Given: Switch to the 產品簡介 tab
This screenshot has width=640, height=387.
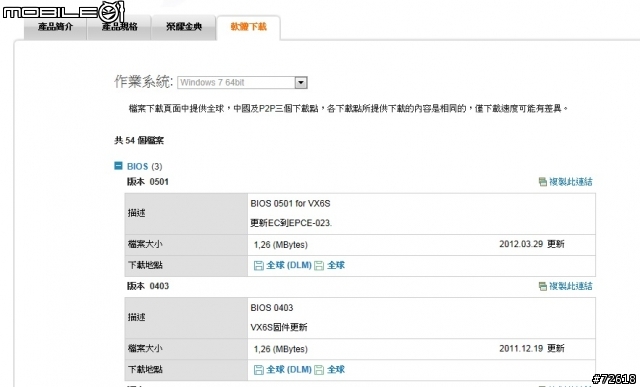Looking at the screenshot, I should (x=56, y=27).
